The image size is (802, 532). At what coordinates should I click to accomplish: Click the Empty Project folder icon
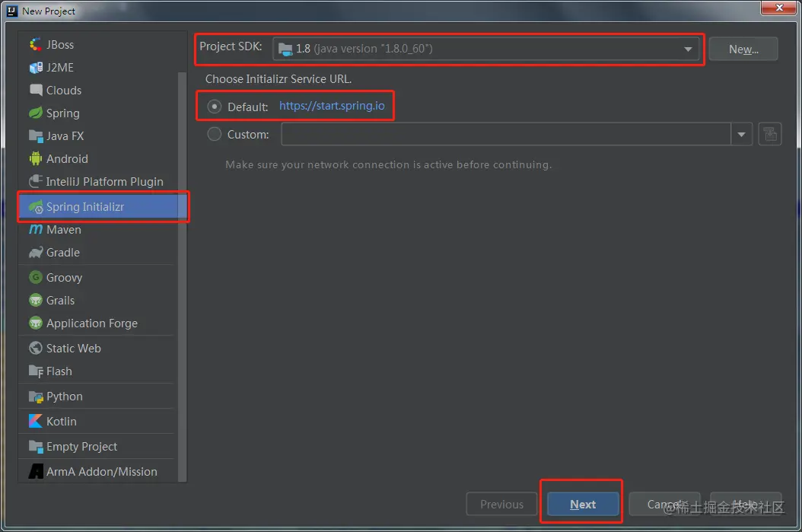[35, 447]
